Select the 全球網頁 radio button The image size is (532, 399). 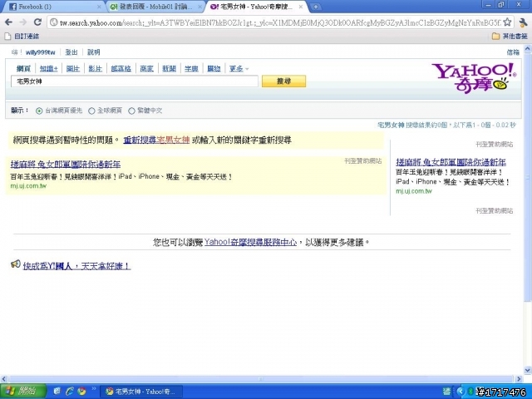pos(91,111)
